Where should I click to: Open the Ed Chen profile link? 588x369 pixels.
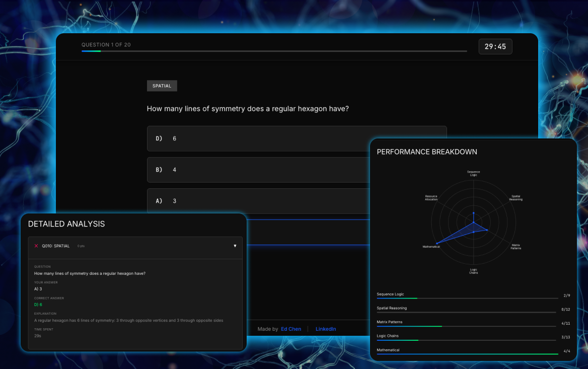point(290,329)
